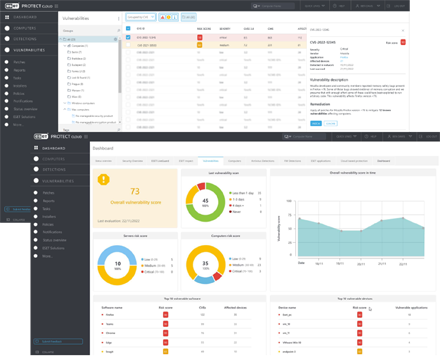Open Reports in the front Dashboard window sidebar
440x363 pixels.
tap(48, 201)
